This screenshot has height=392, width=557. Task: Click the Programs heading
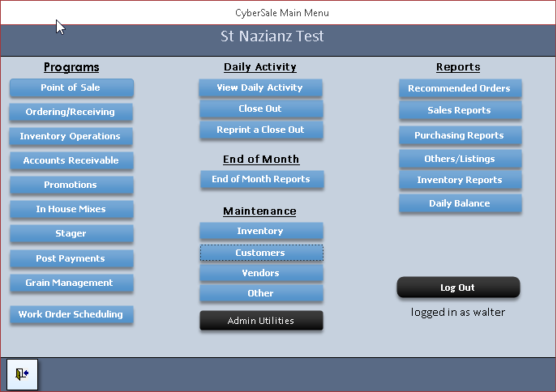[x=71, y=67]
